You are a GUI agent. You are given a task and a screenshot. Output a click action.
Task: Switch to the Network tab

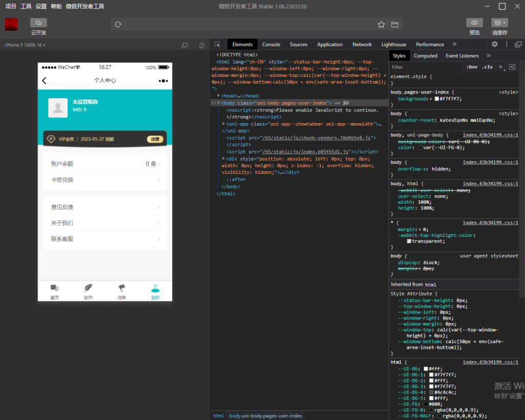362,44
